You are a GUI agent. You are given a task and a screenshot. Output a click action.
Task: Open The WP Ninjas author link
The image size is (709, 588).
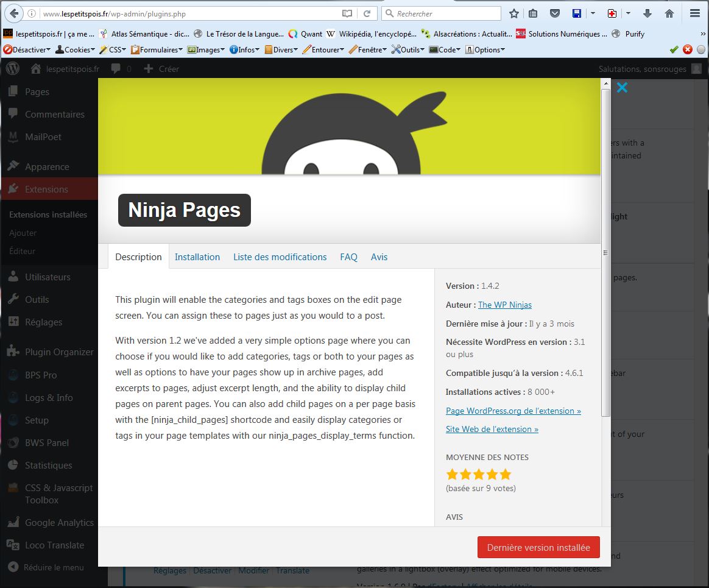504,305
